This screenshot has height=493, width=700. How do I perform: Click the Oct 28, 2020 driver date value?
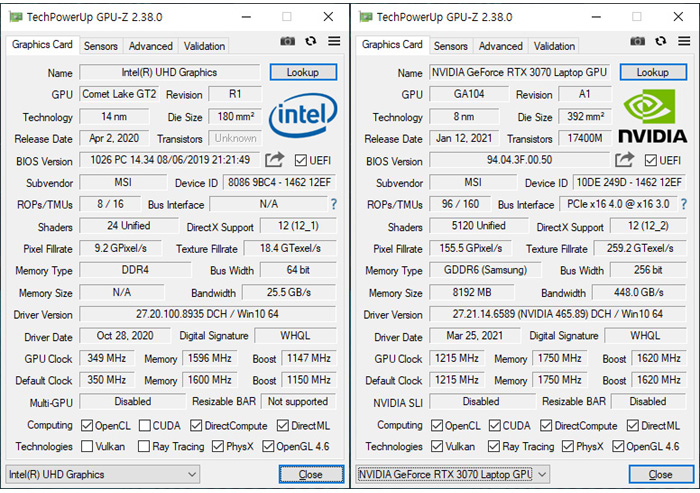tap(125, 335)
